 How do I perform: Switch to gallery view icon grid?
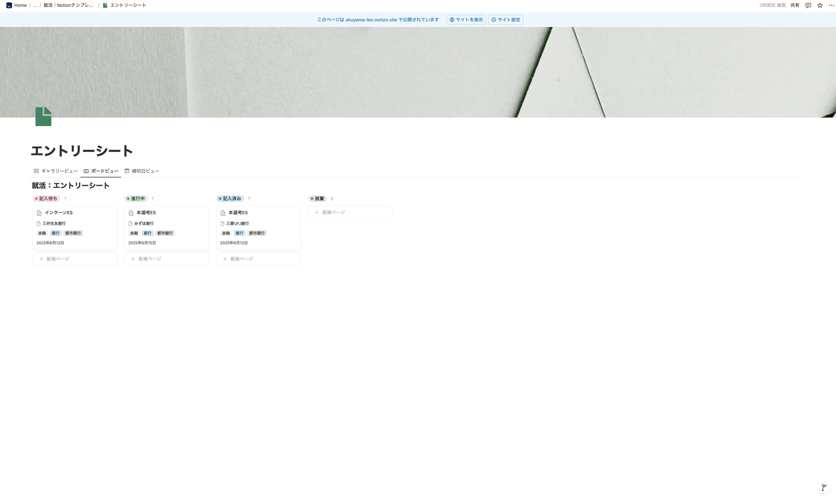pos(36,171)
